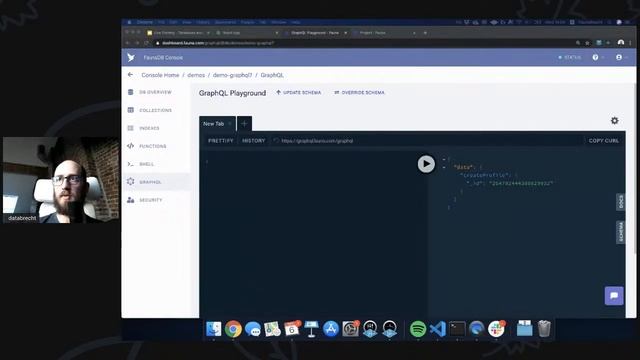Open the chat support widget
640x360 pixels.
(x=614, y=296)
